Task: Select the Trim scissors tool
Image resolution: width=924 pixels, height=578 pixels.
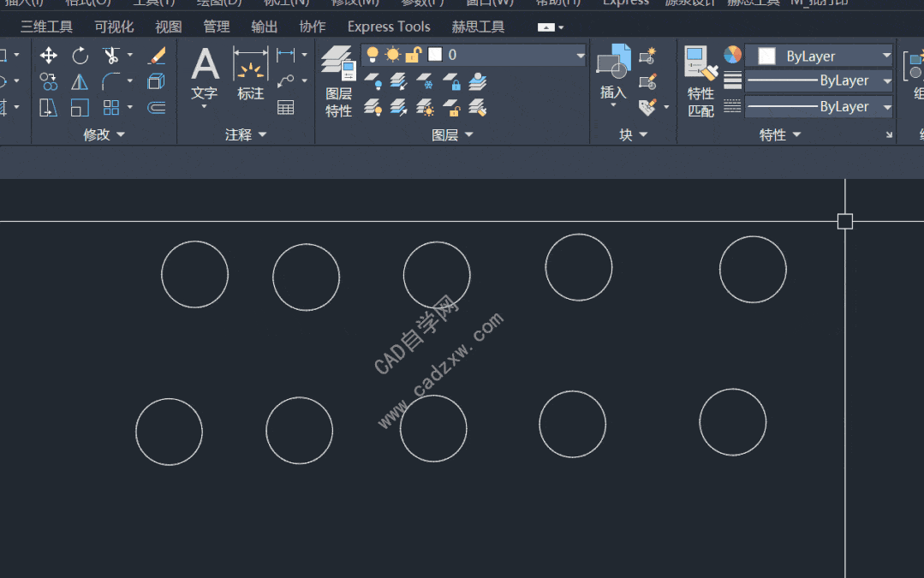Action: [x=110, y=56]
